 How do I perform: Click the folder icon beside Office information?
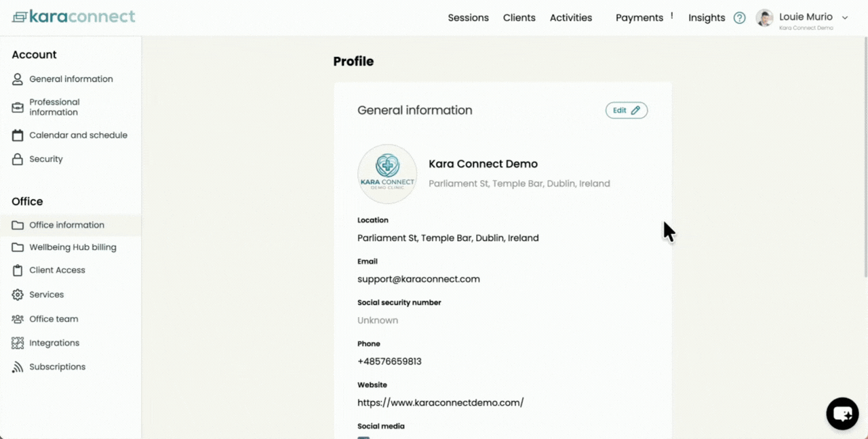point(18,225)
